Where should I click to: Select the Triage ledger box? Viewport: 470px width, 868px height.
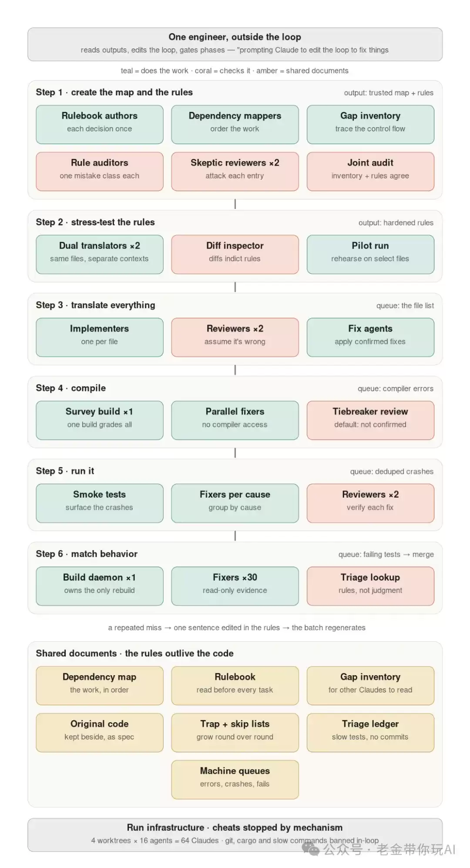click(x=370, y=733)
